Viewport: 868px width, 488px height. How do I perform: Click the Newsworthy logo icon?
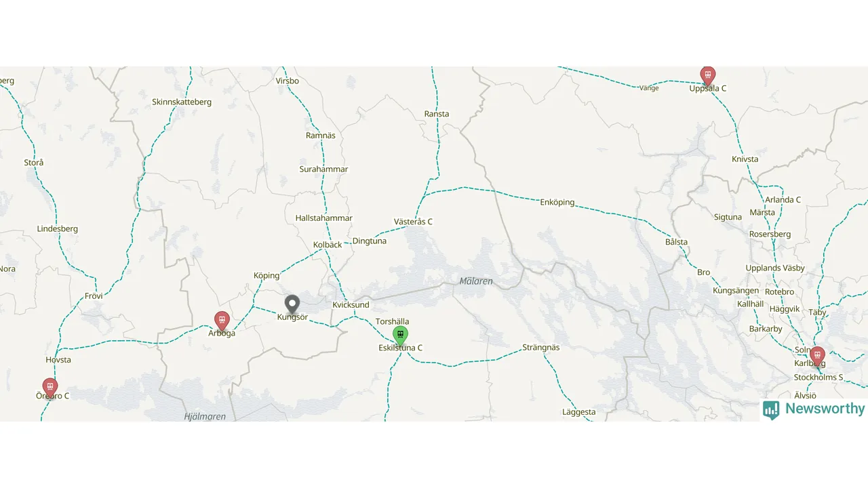tap(771, 409)
